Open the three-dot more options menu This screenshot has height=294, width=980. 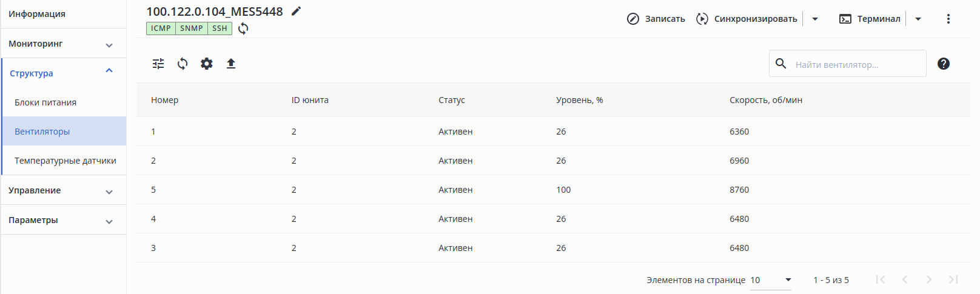(948, 19)
